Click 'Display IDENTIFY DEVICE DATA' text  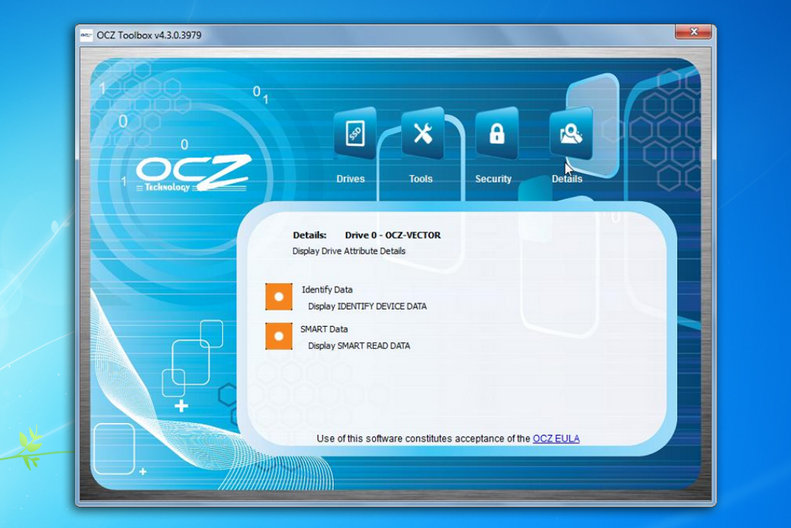pos(367,306)
